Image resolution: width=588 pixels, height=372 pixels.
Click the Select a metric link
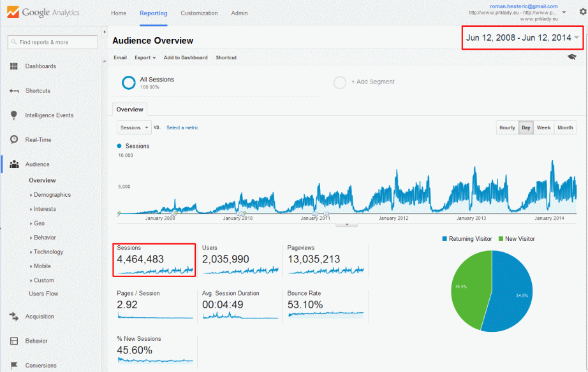pyautogui.click(x=182, y=128)
